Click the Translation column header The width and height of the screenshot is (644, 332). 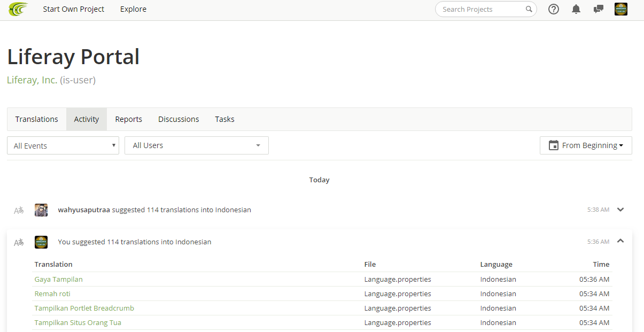pos(53,265)
